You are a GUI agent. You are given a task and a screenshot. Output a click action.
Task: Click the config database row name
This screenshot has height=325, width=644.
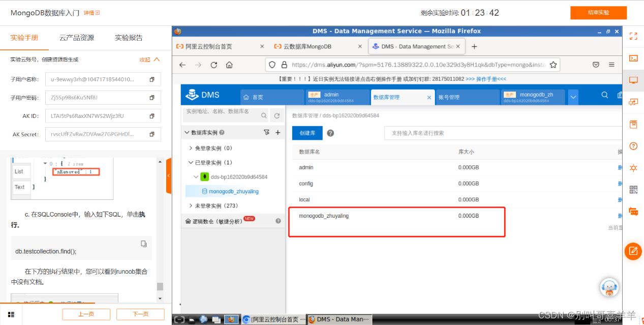click(306, 184)
